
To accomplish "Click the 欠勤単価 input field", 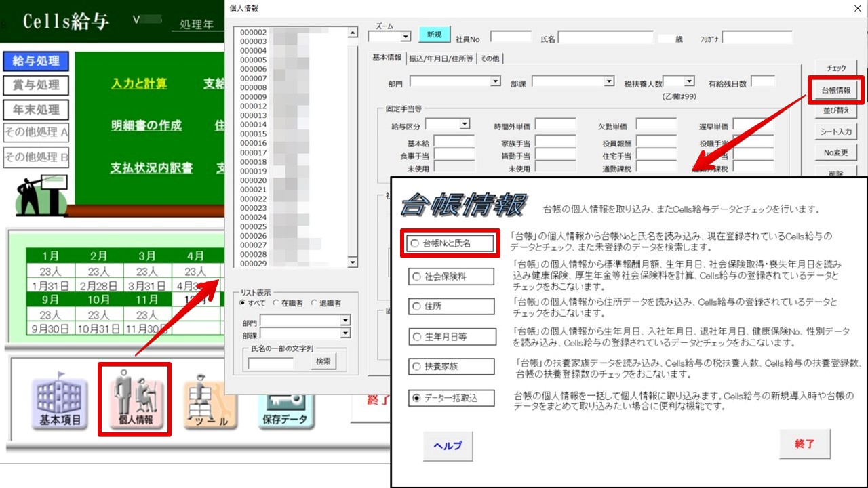I will (657, 125).
